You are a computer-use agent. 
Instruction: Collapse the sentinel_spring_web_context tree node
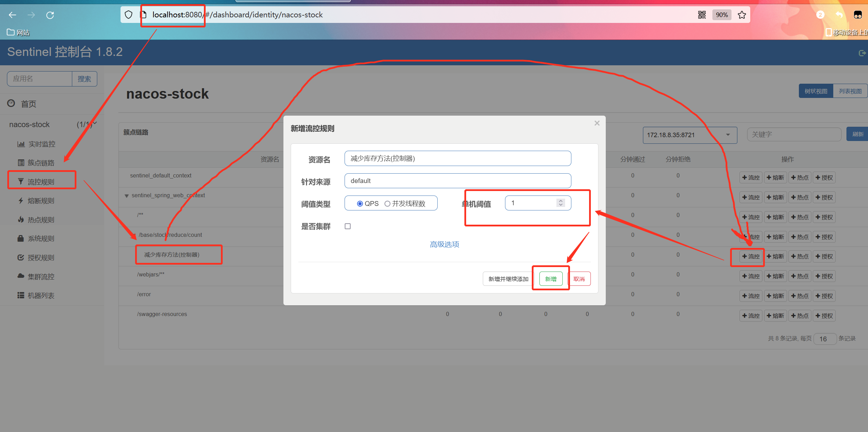point(127,196)
